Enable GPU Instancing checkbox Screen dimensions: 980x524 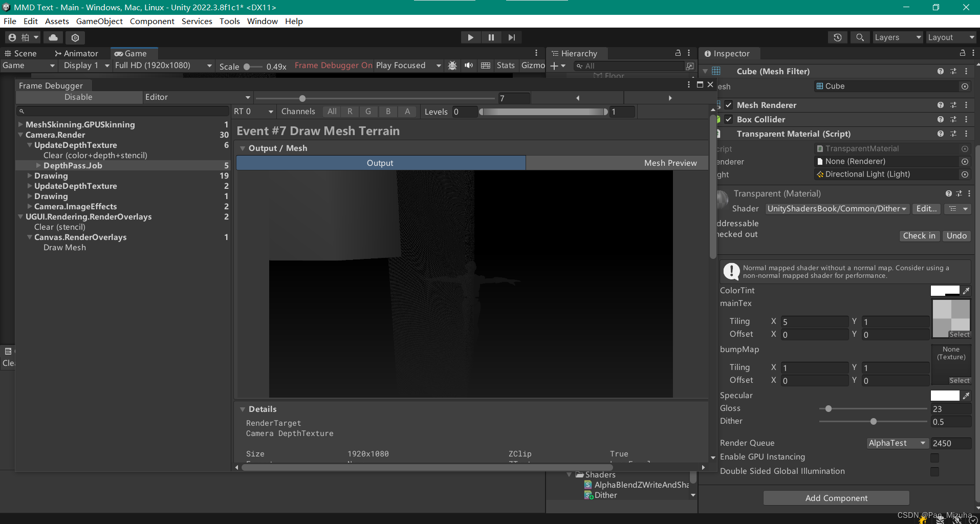pyautogui.click(x=935, y=457)
